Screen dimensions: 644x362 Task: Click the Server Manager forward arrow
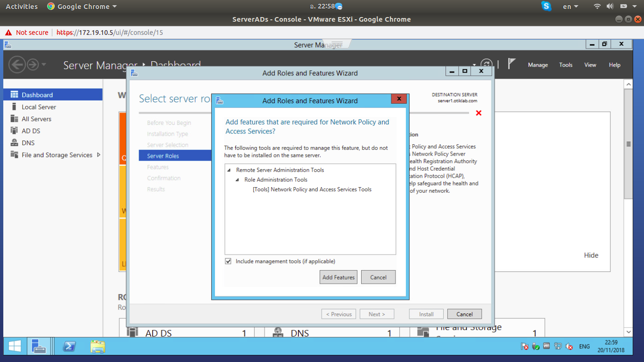[x=33, y=65]
